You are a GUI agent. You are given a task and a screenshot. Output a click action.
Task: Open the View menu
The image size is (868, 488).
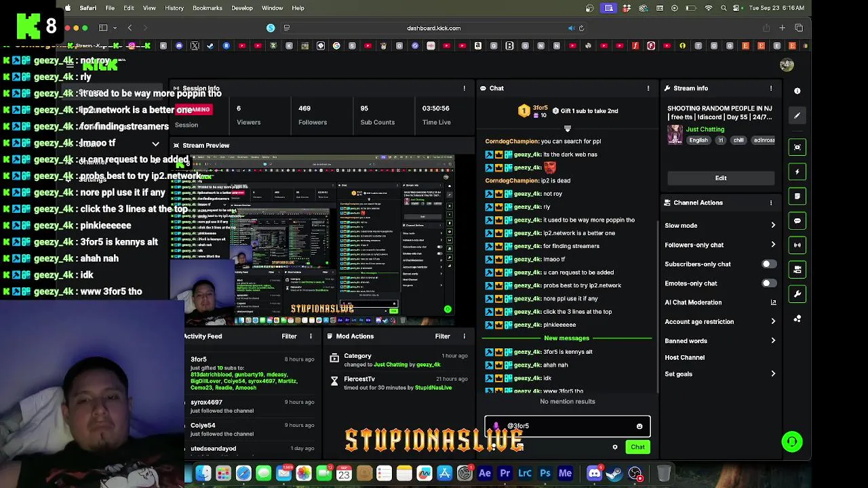149,8
